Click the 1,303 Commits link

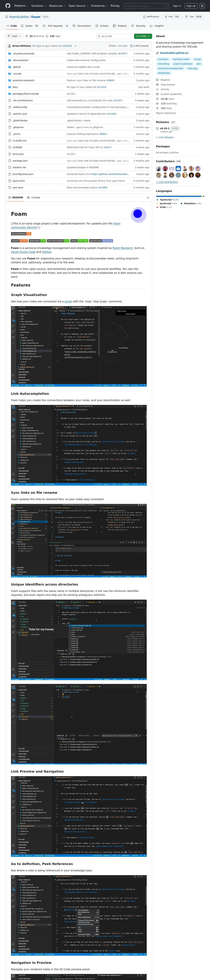tap(140, 46)
